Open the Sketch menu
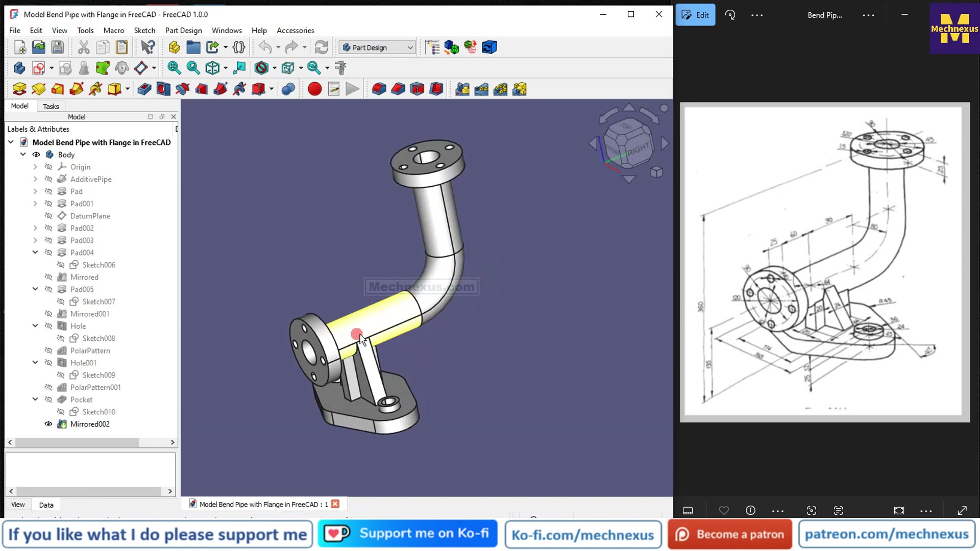Viewport: 980px width, 551px height. coord(144,31)
